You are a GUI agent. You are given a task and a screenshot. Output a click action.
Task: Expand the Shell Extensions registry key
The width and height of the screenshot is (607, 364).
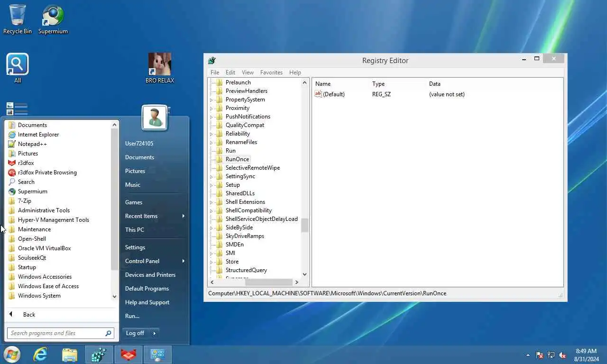[212, 202]
